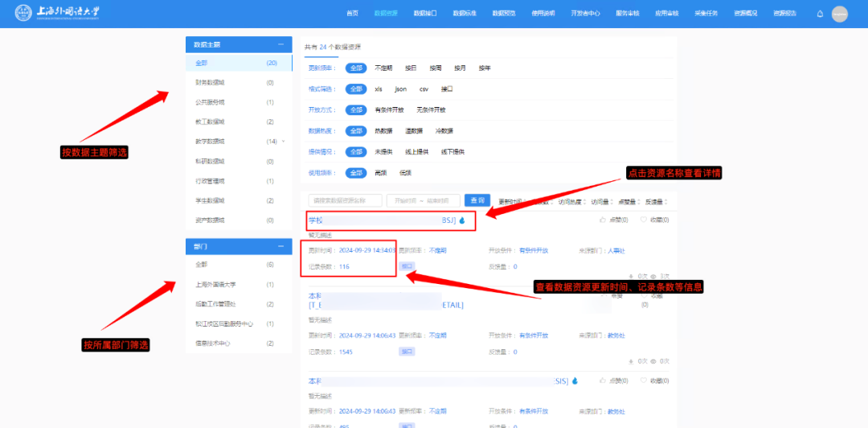Select 不定期 in the 更新频率 filter
Viewport: 868px width, 428px height.
click(383, 68)
